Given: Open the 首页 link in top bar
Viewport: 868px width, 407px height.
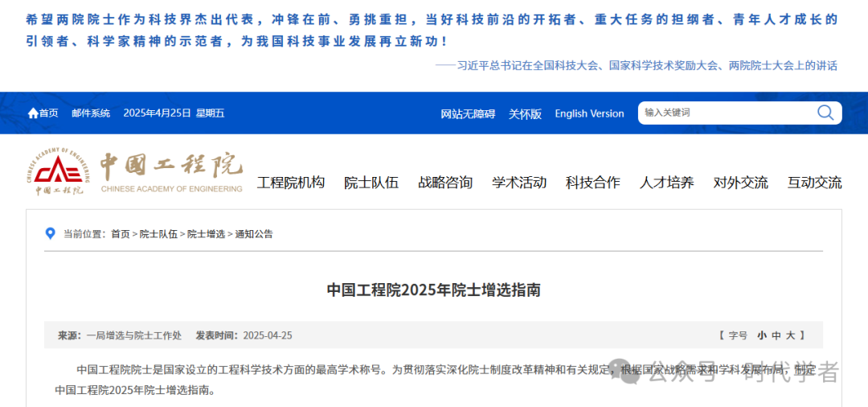Looking at the screenshot, I should click(x=48, y=113).
